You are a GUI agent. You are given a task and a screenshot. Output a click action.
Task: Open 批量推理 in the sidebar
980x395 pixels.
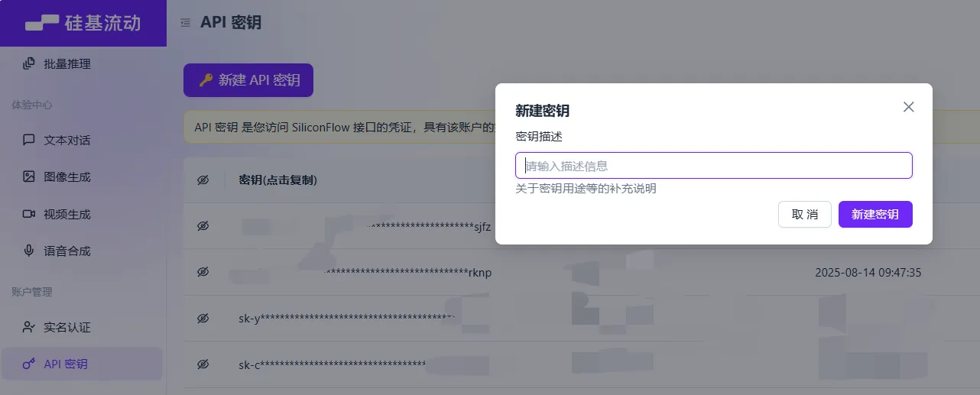67,64
